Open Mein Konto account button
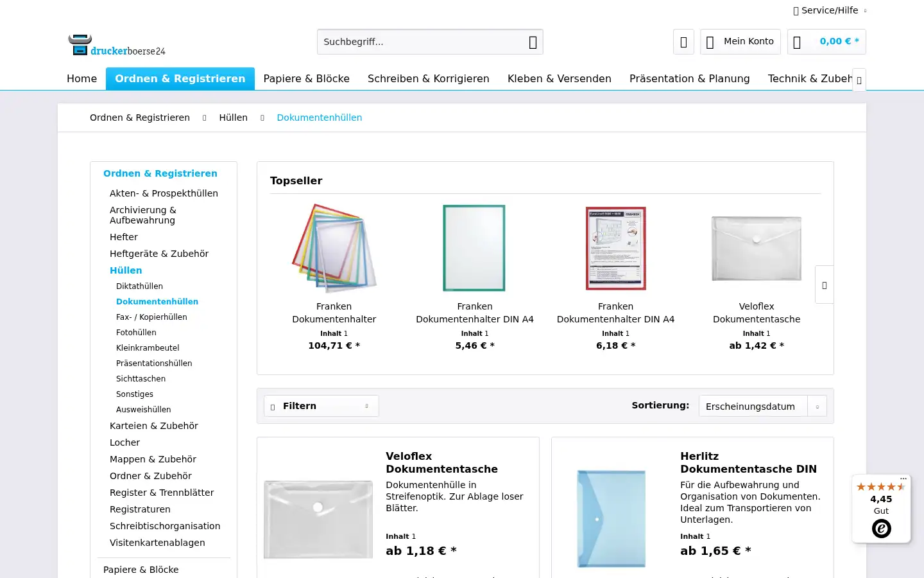 point(740,42)
